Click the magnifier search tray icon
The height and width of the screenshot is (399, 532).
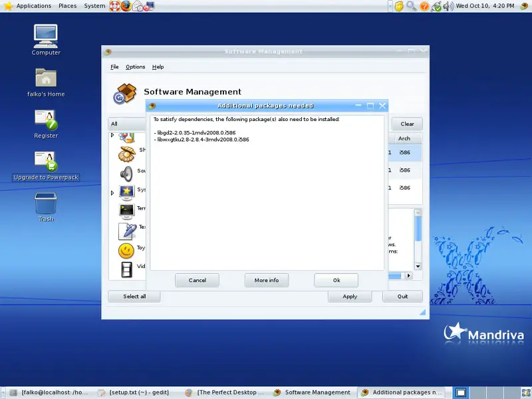coord(411,6)
